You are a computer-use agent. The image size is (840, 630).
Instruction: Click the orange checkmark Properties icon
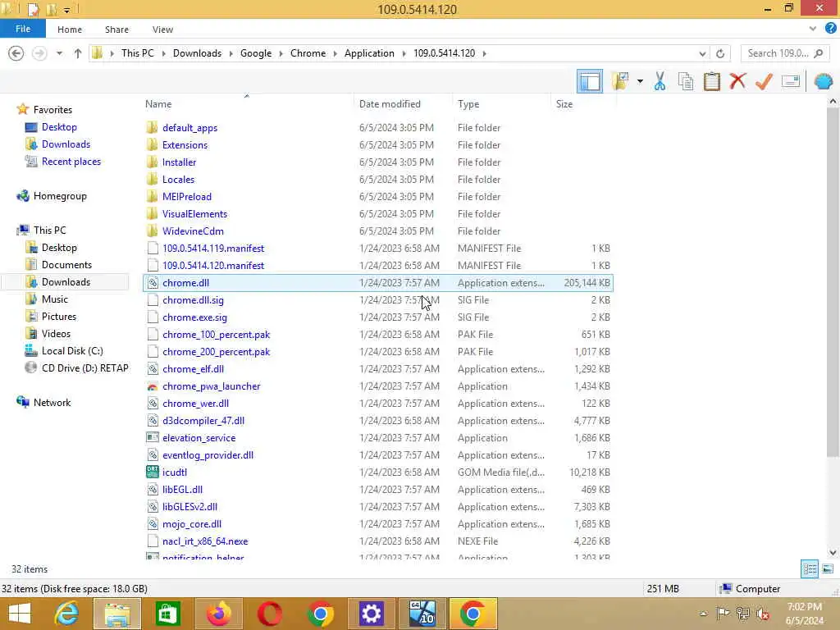(x=764, y=81)
